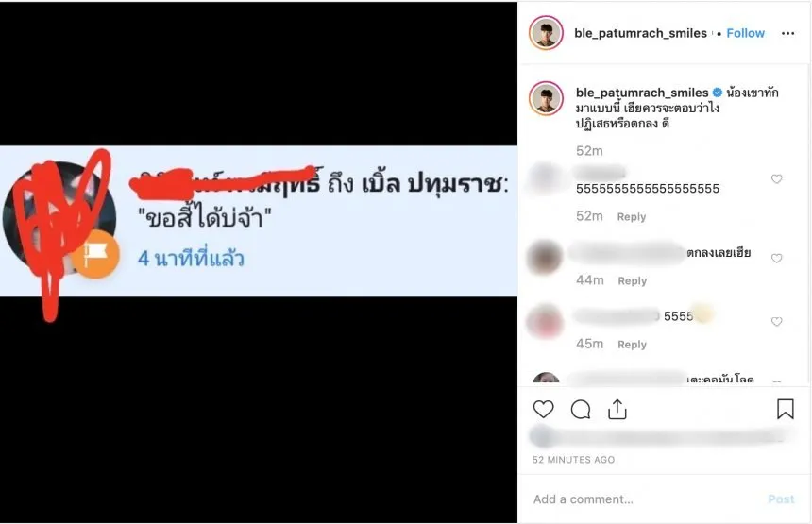Click the orange flag badge icon
This screenshot has height=524, width=812.
point(95,254)
